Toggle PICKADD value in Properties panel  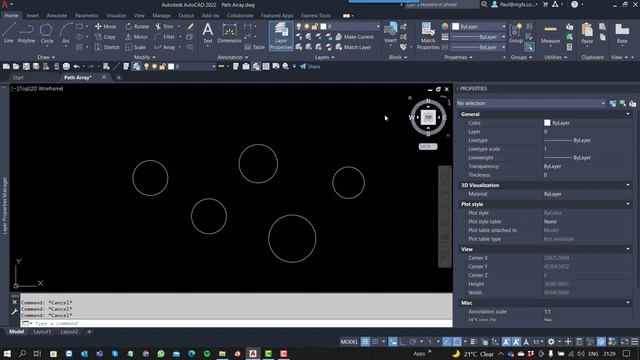coord(613,104)
